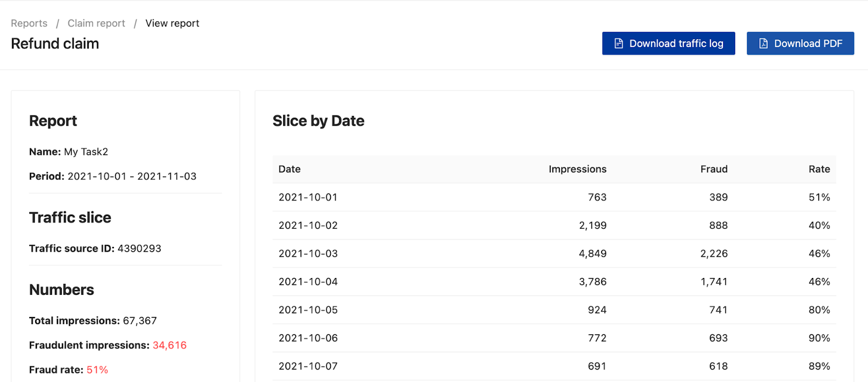This screenshot has width=868, height=382.
Task: Click the 90% rate value for 2021-10-06
Action: click(x=819, y=338)
